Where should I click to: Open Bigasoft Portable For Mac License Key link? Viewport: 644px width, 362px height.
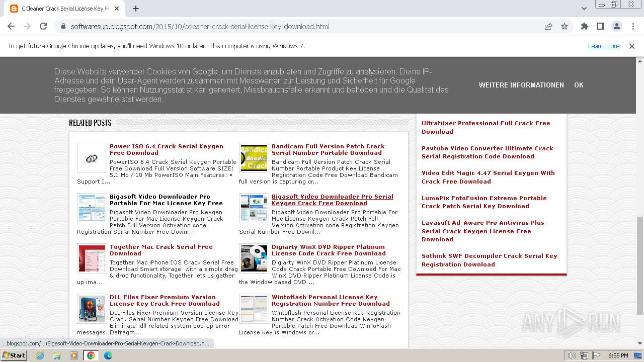(x=166, y=200)
